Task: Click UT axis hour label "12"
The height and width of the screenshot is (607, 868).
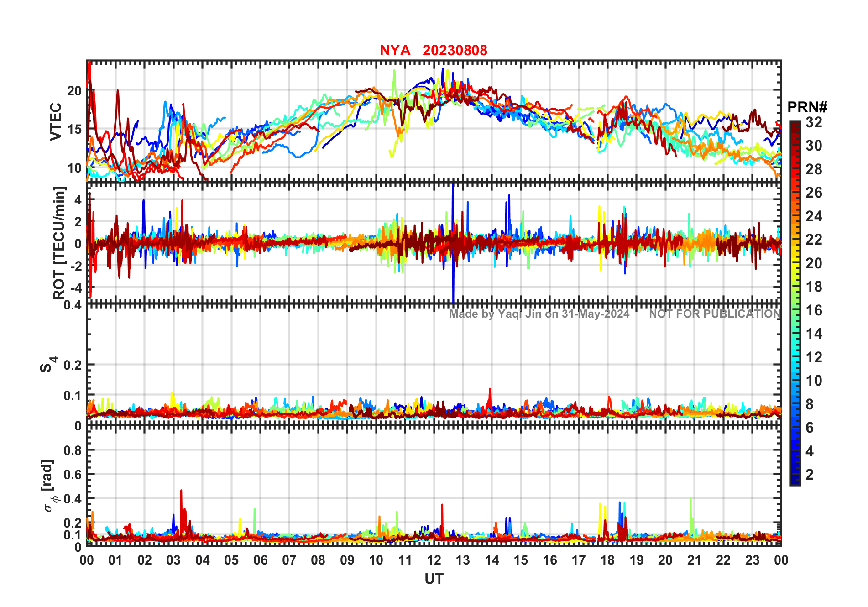Action: tap(434, 560)
